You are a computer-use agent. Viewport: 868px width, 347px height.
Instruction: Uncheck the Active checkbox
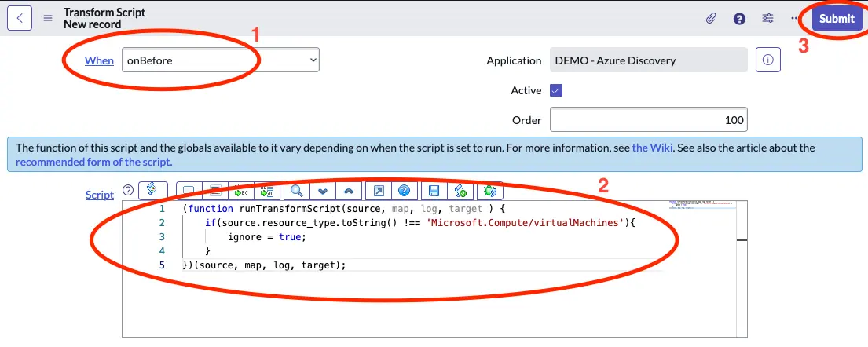coord(556,90)
